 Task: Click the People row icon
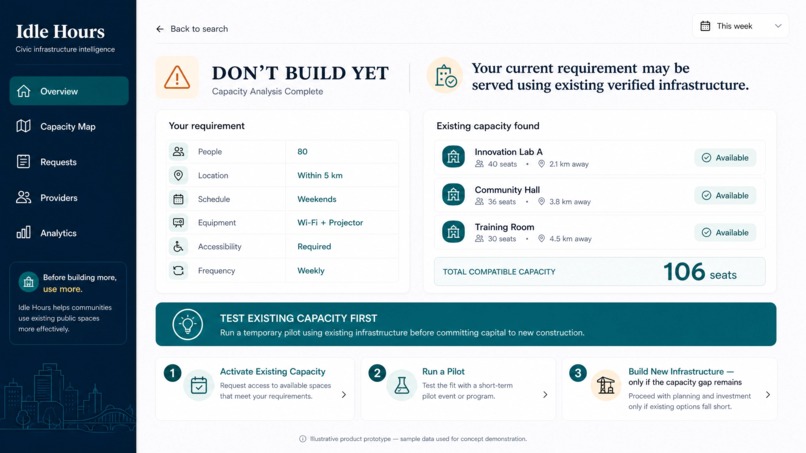tap(178, 152)
